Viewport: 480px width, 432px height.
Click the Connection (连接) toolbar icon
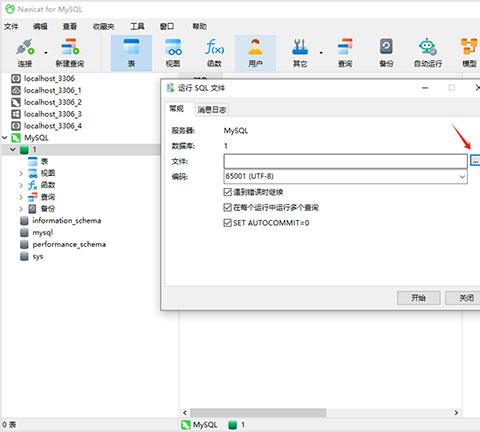(25, 47)
